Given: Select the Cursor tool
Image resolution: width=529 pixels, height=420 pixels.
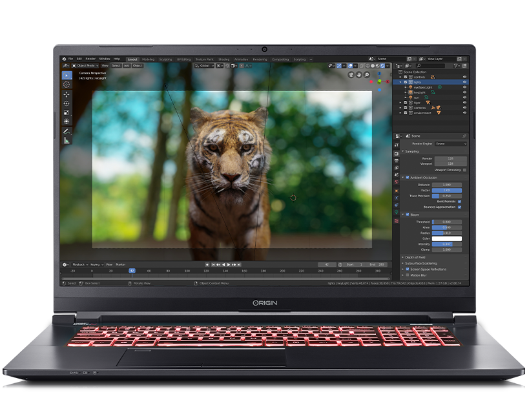Looking at the screenshot, I should pyautogui.click(x=67, y=85).
